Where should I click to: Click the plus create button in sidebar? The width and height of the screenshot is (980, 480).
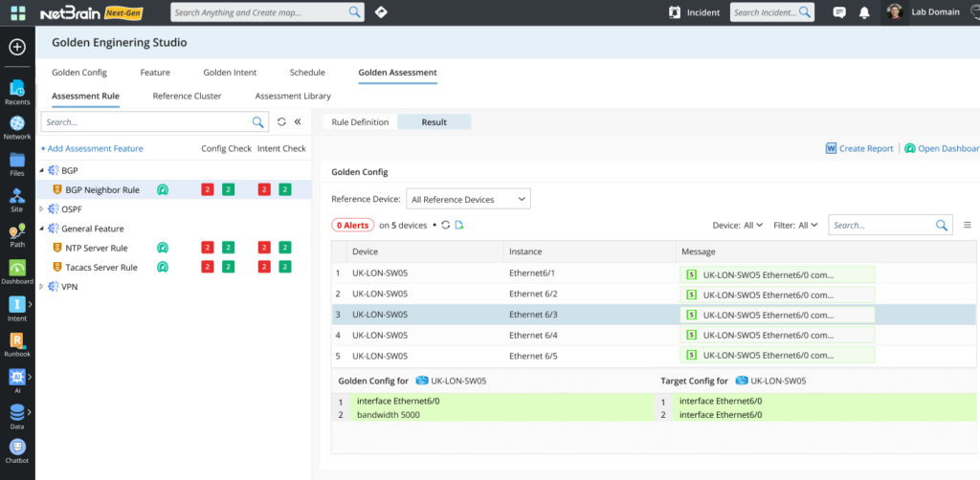pyautogui.click(x=17, y=47)
